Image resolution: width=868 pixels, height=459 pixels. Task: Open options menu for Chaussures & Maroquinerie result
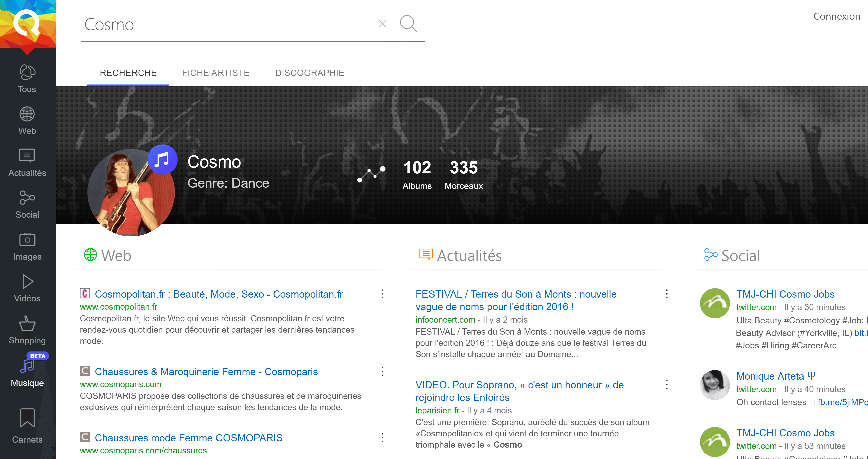[382, 371]
